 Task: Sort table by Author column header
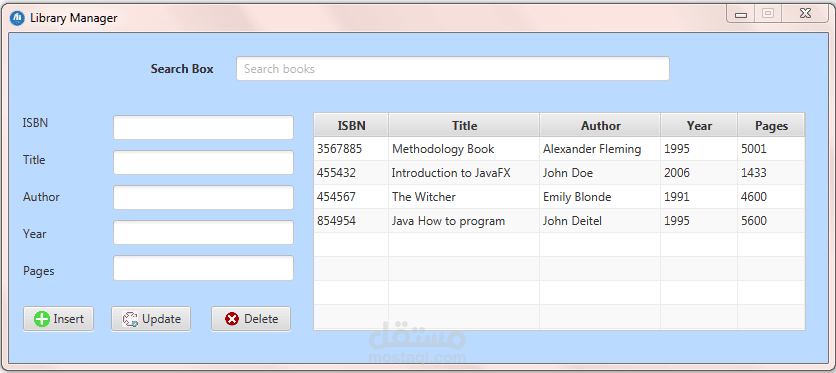(600, 125)
